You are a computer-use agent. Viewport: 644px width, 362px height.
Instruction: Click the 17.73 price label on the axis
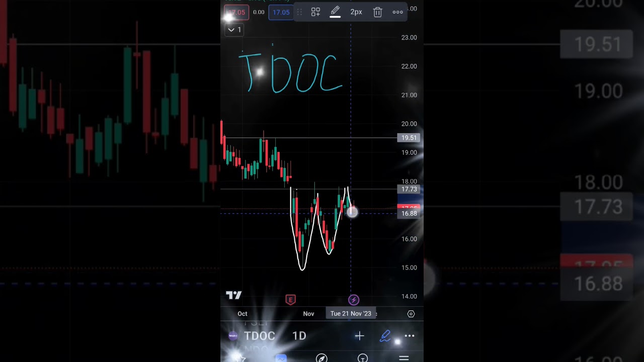pos(409,189)
